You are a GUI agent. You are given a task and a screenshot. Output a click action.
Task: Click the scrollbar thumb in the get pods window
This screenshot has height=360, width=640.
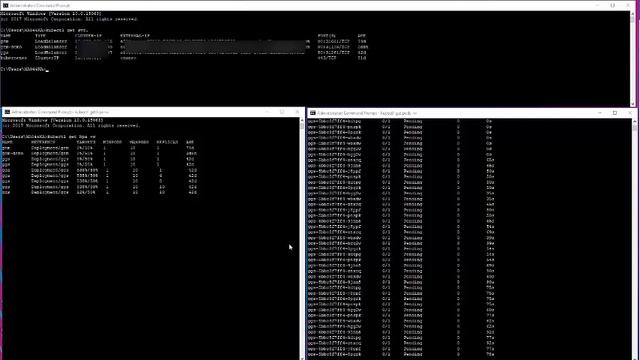point(634,128)
